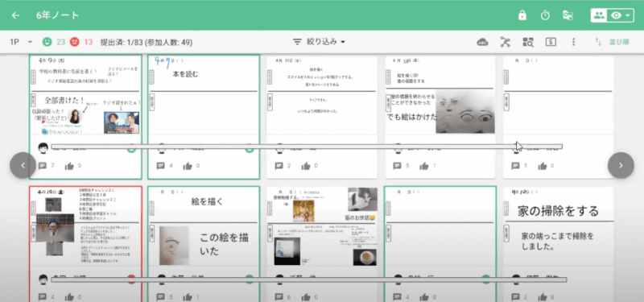Click the 提出済: 1/83 status text

pyautogui.click(x=147, y=42)
